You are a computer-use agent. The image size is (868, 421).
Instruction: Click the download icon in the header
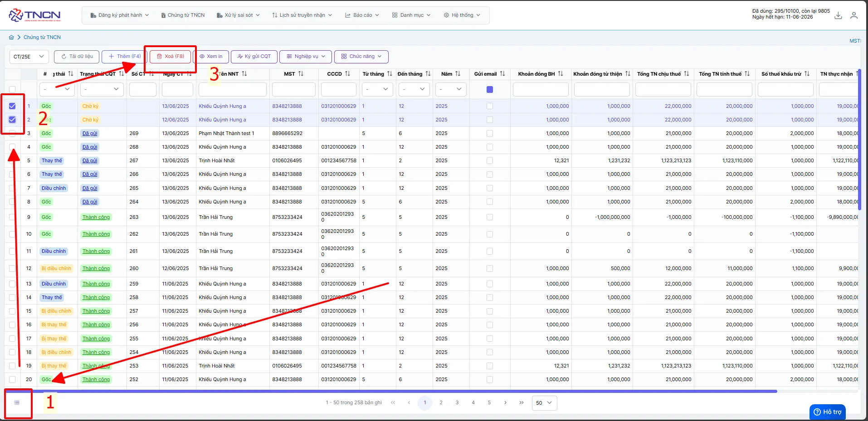pos(838,15)
